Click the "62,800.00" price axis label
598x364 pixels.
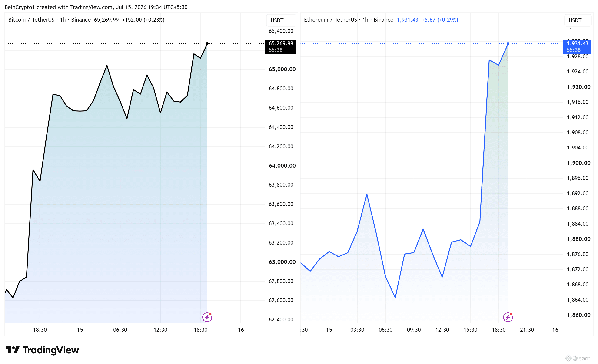(281, 281)
